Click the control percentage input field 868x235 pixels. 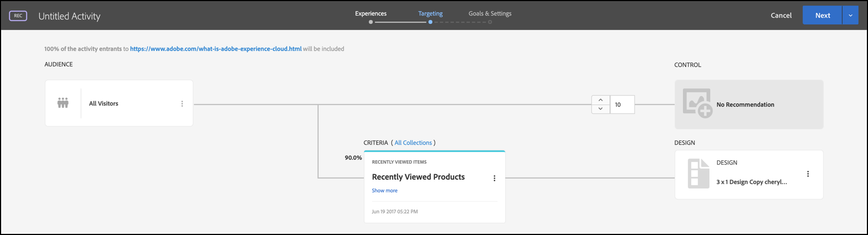[622, 105]
